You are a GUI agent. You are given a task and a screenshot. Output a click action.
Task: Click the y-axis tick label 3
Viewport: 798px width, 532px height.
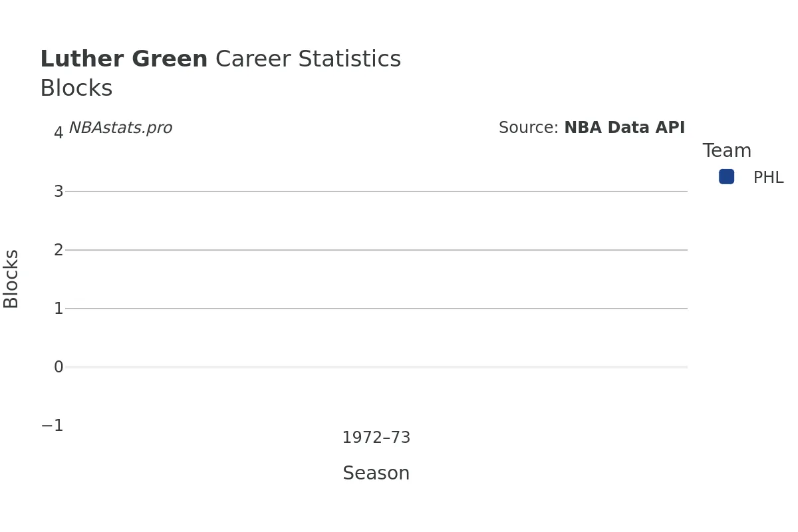tap(59, 192)
